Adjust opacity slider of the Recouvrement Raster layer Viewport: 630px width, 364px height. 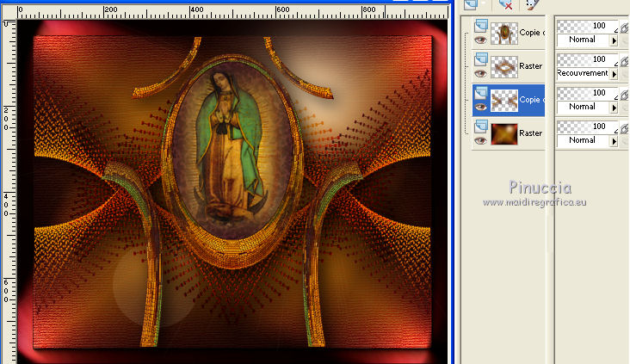tap(588, 59)
